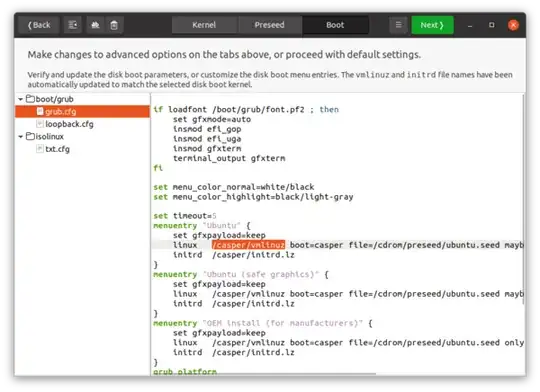Click the menuentry "Ubuntu" line
Image resolution: width=540 pixels, height=392 pixels.
pos(202,226)
